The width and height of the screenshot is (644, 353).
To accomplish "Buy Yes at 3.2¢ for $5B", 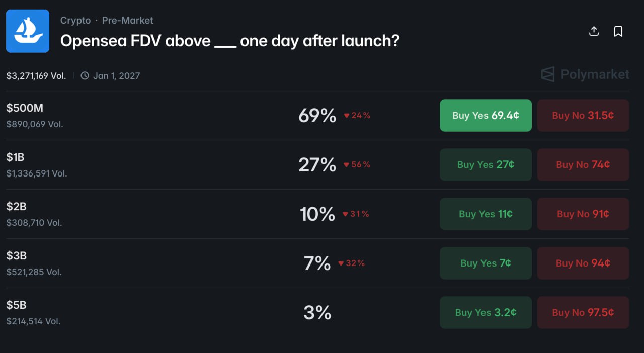I will 486,312.
